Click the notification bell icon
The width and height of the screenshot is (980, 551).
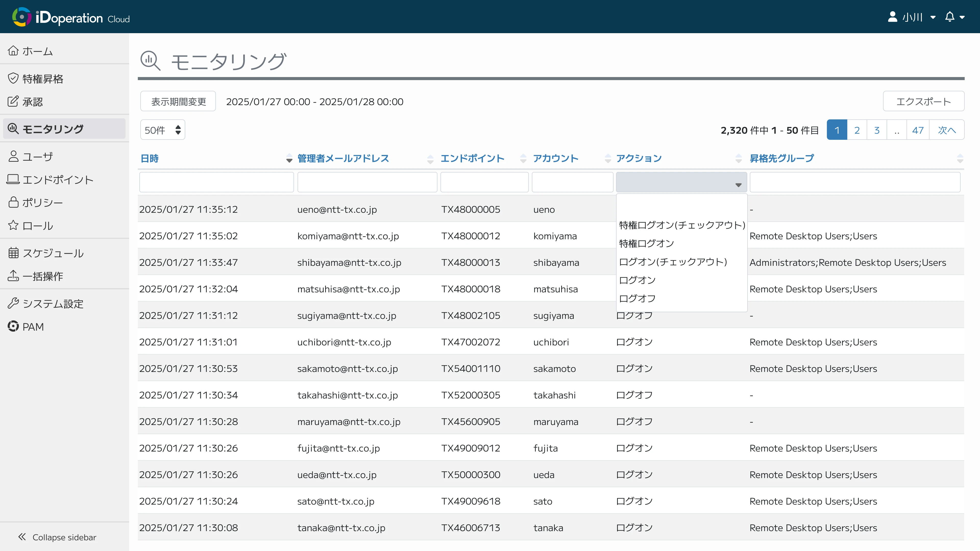pyautogui.click(x=950, y=17)
